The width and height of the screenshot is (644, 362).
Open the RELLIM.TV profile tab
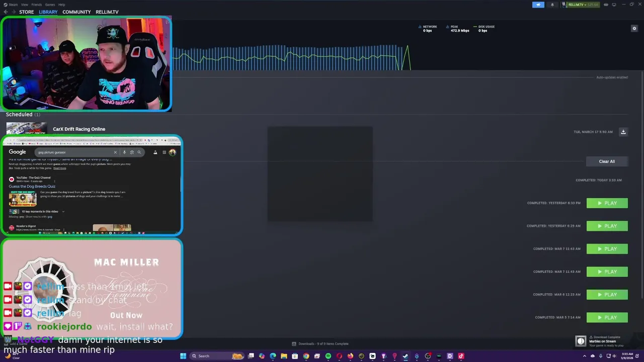(x=107, y=12)
